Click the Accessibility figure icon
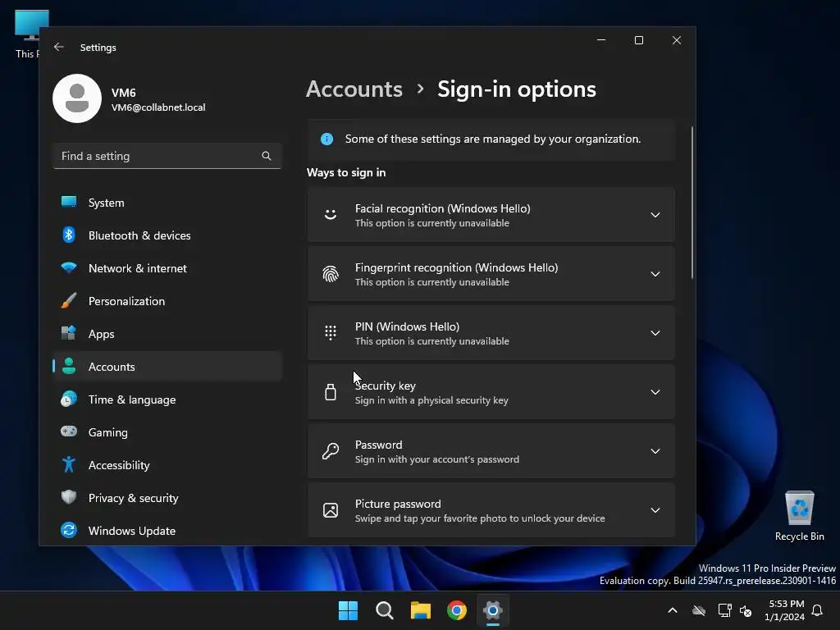Viewport: 840px width, 630px height. click(69, 464)
